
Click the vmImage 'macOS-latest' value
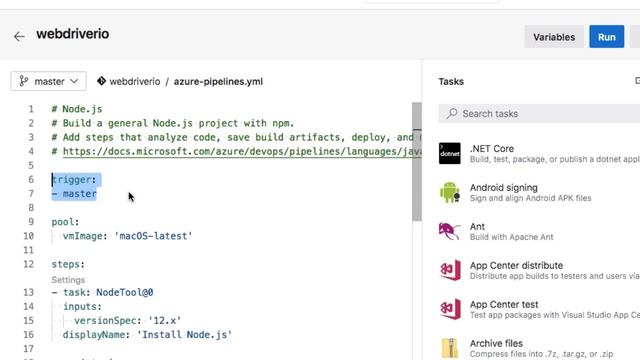pyautogui.click(x=153, y=236)
